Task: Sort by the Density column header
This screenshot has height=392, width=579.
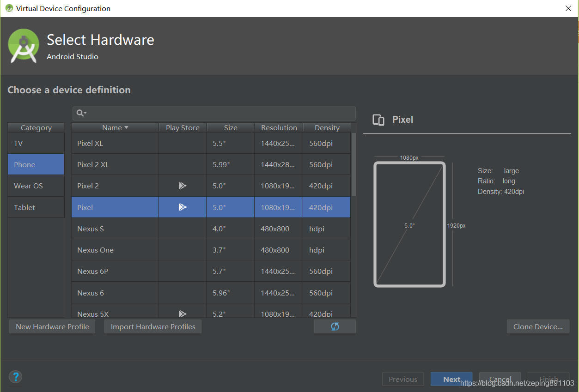Action: [x=327, y=128]
